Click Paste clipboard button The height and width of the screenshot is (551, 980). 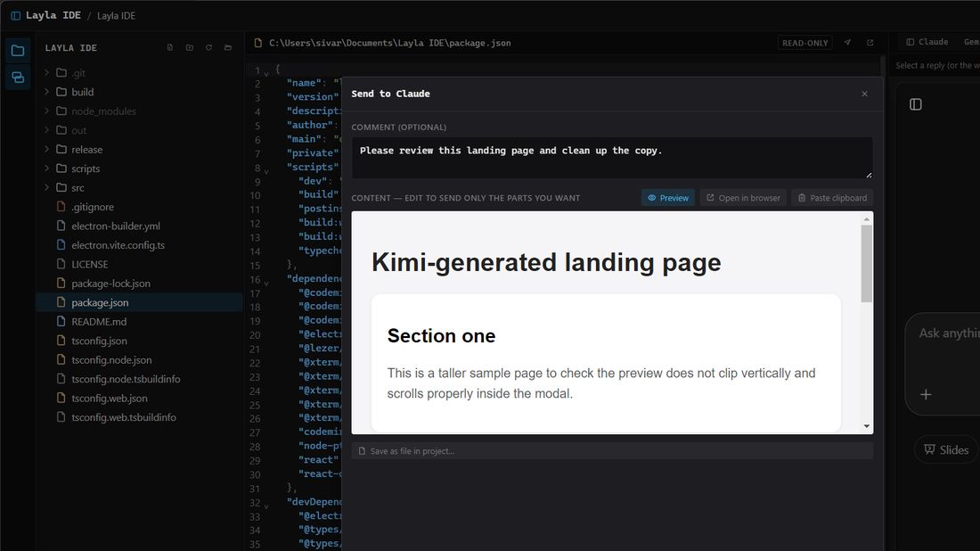(832, 198)
